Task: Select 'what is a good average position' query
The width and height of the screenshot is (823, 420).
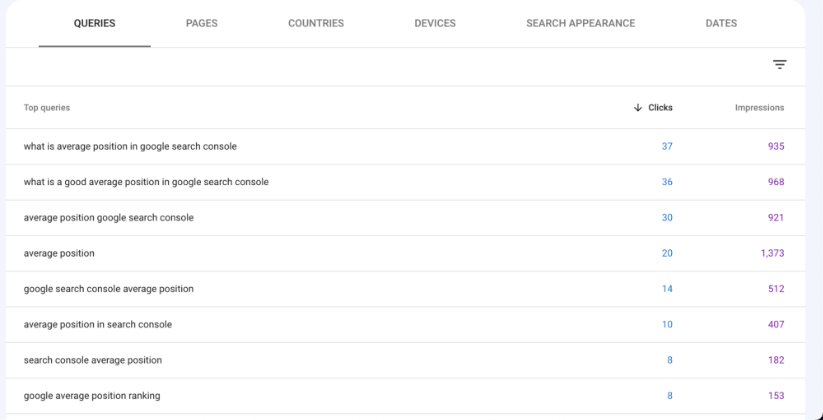Action: tap(405, 182)
